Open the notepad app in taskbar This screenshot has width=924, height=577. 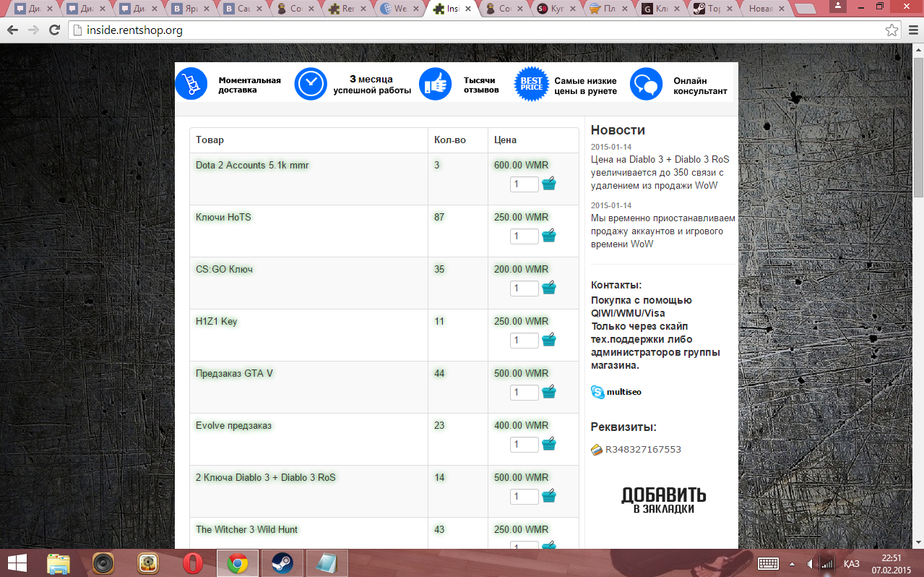(x=327, y=563)
